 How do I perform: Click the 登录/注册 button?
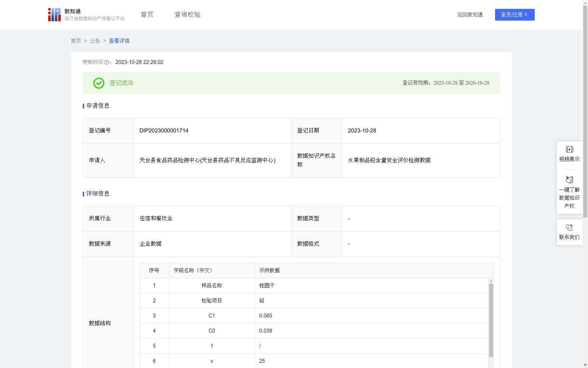click(x=514, y=14)
